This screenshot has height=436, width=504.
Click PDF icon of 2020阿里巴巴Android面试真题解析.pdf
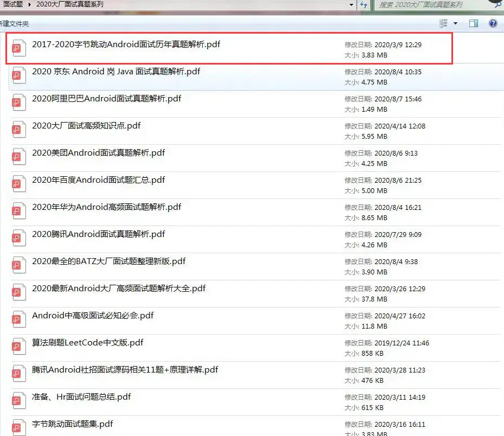click(x=19, y=102)
